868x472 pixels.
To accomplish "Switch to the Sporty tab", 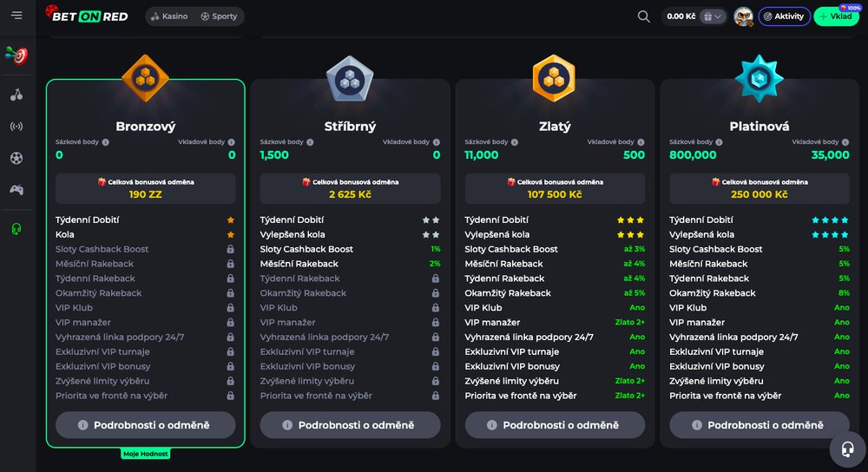I will pos(219,16).
